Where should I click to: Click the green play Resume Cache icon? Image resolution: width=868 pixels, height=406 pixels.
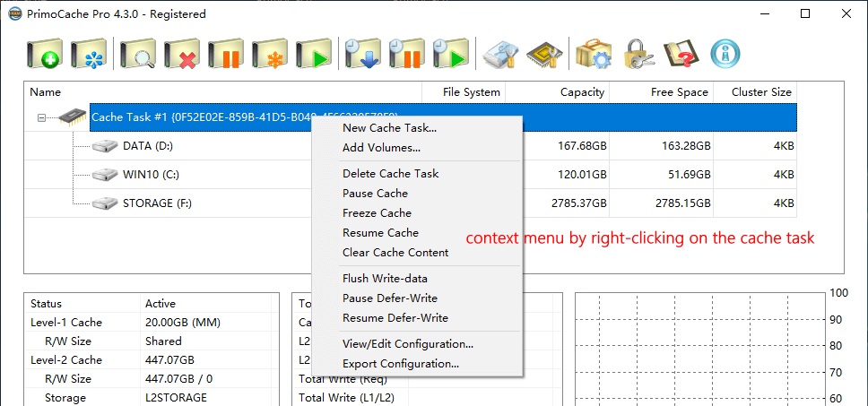(x=313, y=54)
